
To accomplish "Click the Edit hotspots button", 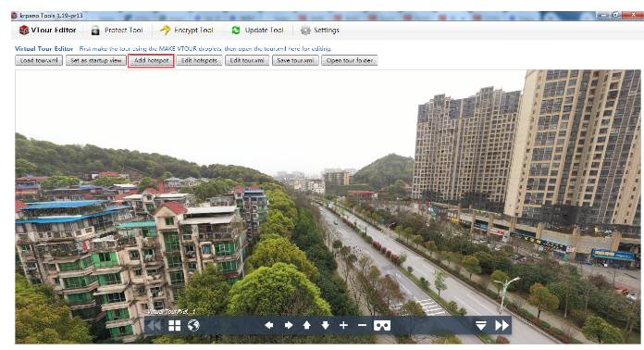I will point(199,60).
